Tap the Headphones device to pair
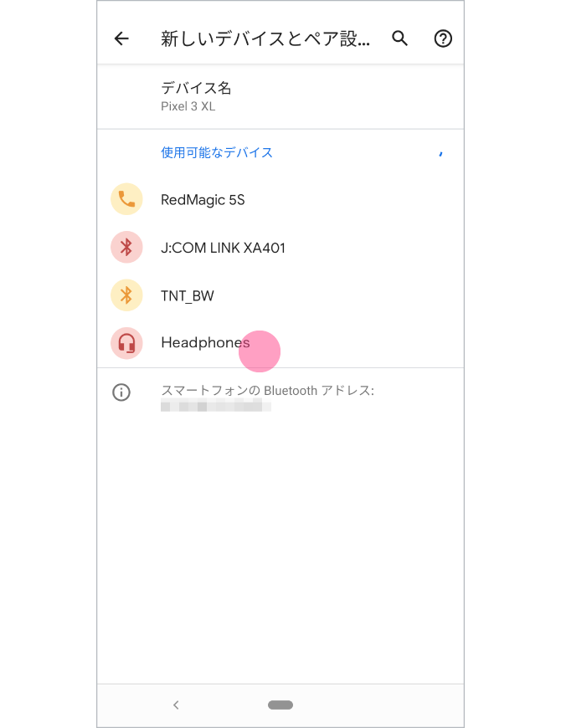The image size is (561, 728). pos(205,343)
